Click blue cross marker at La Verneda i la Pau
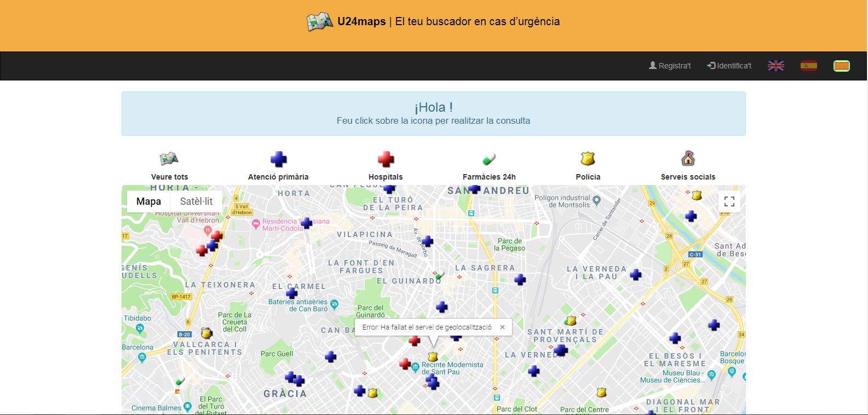868x415 pixels. pyautogui.click(x=635, y=274)
